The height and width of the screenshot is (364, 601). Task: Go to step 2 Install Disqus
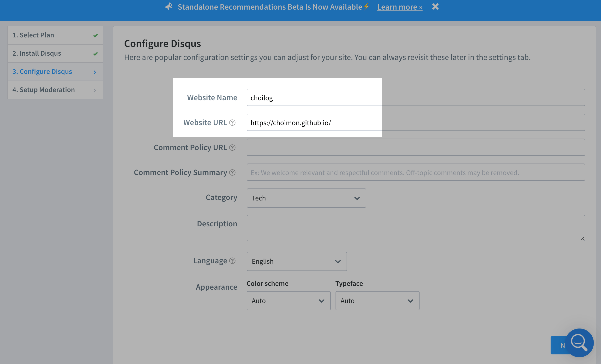(x=55, y=53)
